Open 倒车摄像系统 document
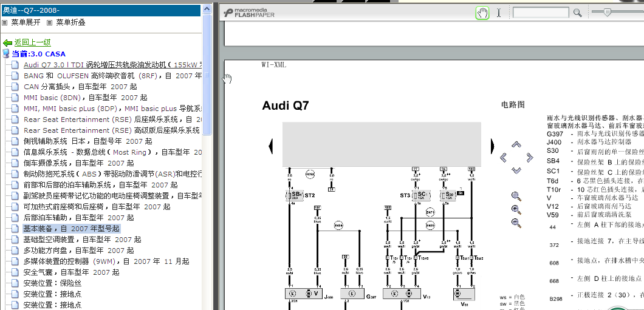The image size is (644, 310). [85, 163]
